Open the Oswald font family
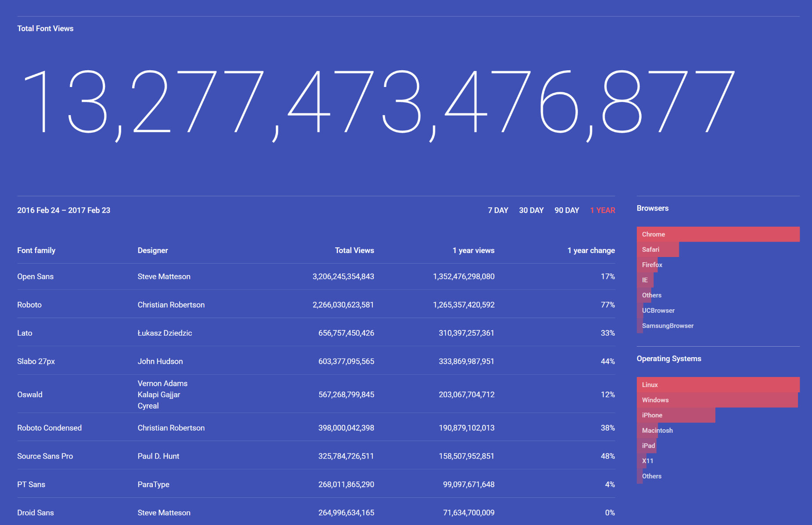 [30, 395]
